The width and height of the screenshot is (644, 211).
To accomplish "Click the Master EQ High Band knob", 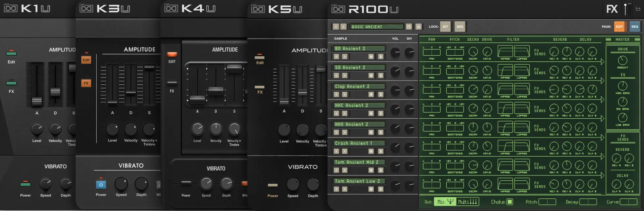I will pos(623,86).
